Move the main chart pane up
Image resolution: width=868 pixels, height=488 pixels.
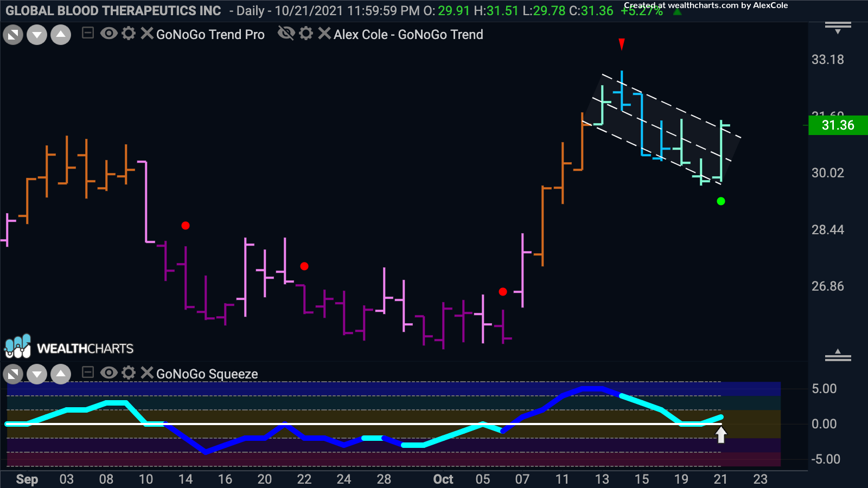[x=61, y=35]
